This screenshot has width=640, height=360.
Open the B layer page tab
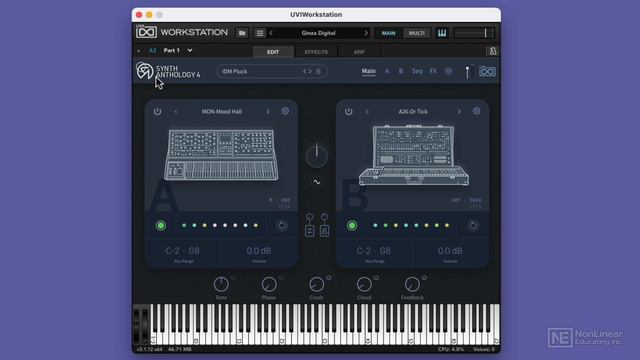point(401,71)
